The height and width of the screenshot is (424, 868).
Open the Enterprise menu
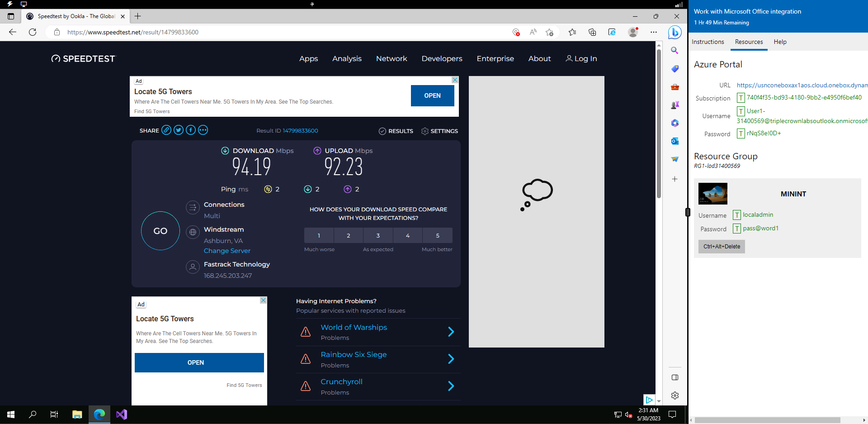coord(495,59)
